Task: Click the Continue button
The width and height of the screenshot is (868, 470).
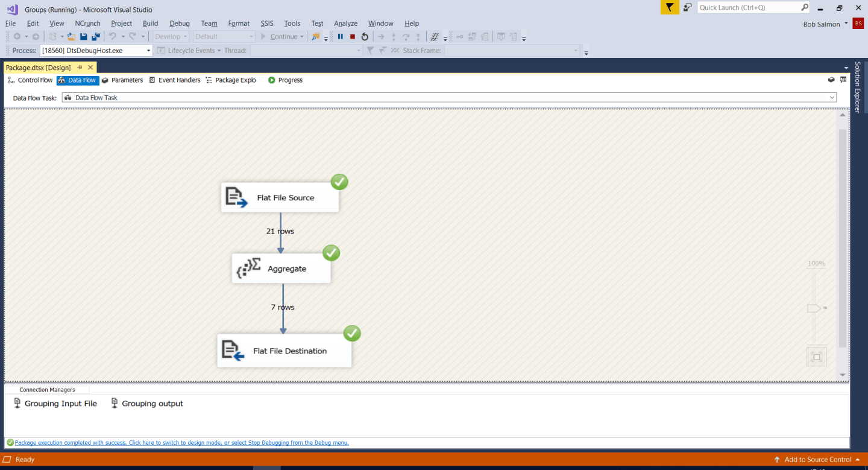Action: (x=279, y=37)
